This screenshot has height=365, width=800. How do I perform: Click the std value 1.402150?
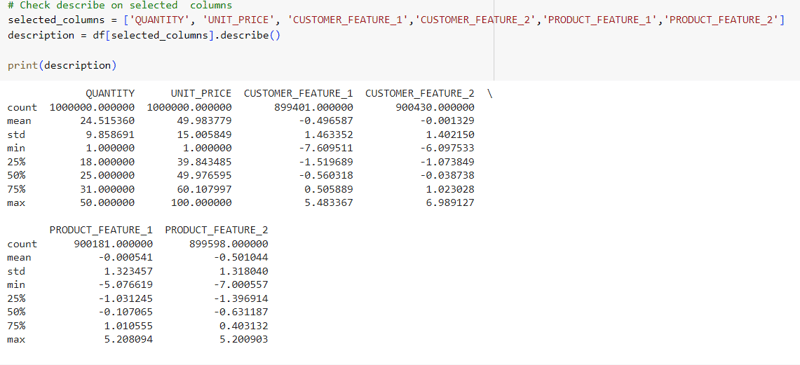450,135
